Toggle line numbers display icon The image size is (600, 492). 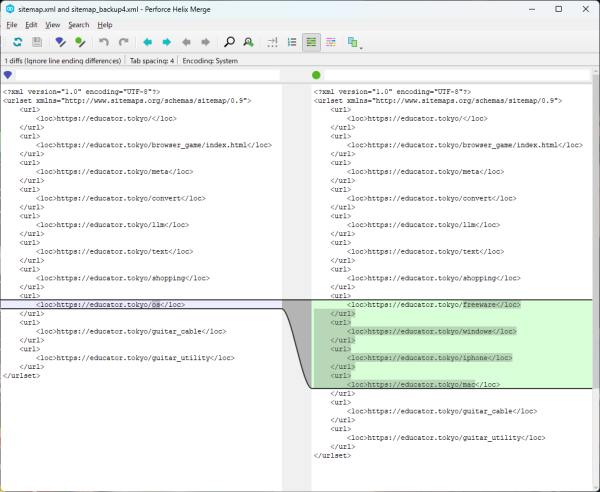[x=292, y=42]
